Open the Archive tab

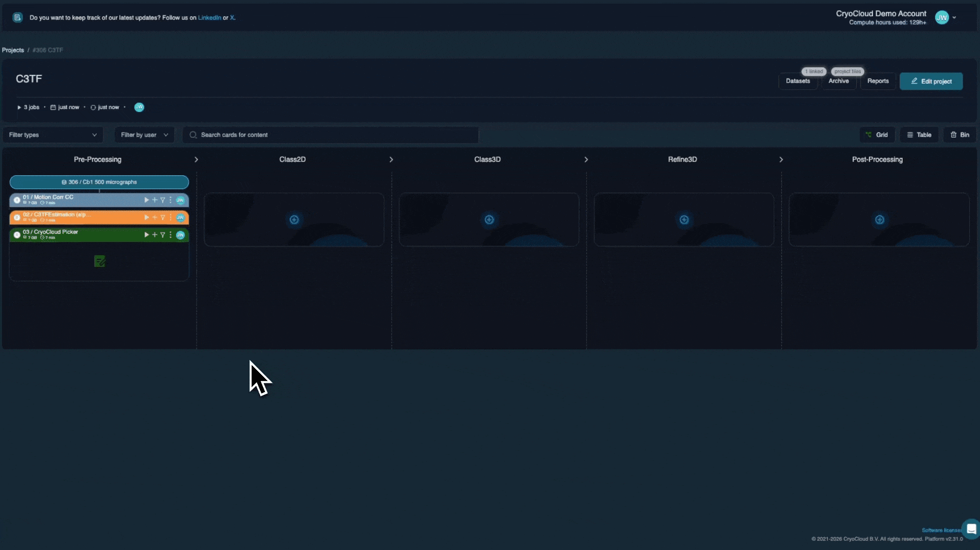[x=839, y=81]
